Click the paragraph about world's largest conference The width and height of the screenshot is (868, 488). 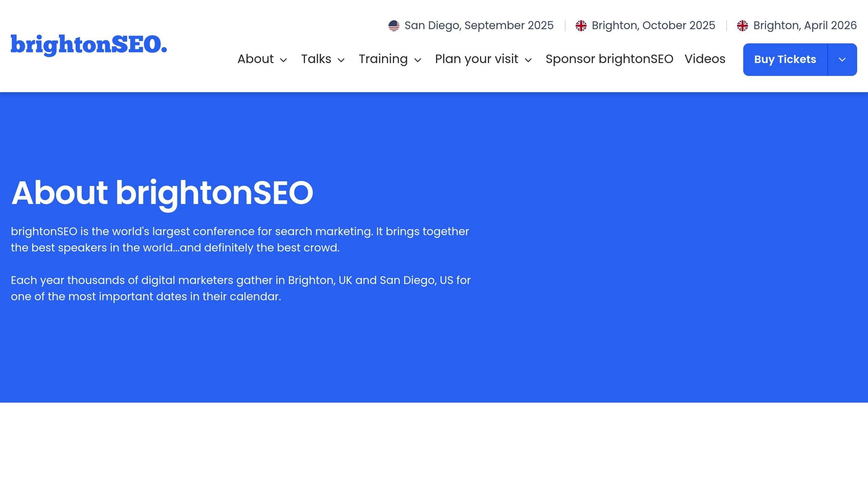click(x=240, y=239)
